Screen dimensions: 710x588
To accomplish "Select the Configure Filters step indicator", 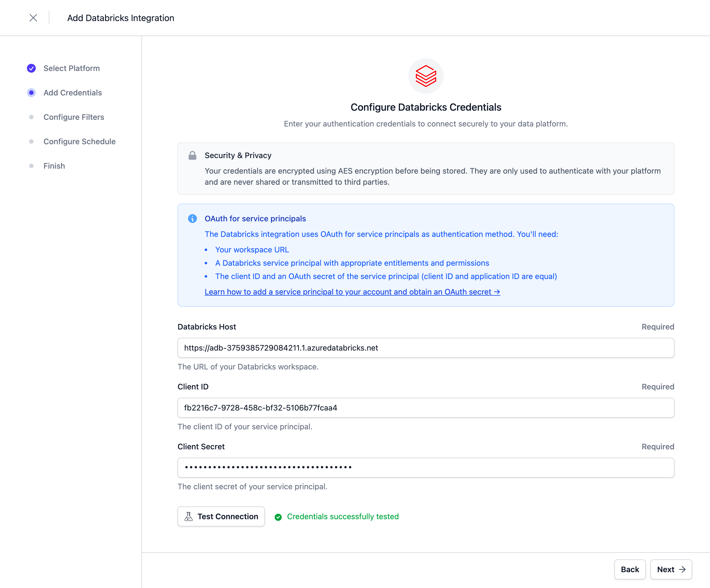I will (x=31, y=117).
